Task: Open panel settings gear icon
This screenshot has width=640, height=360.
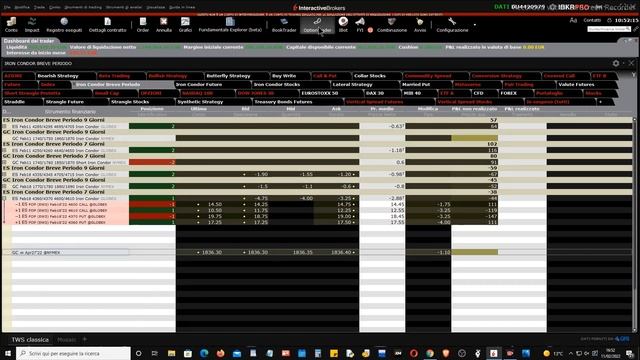Action: point(616,63)
